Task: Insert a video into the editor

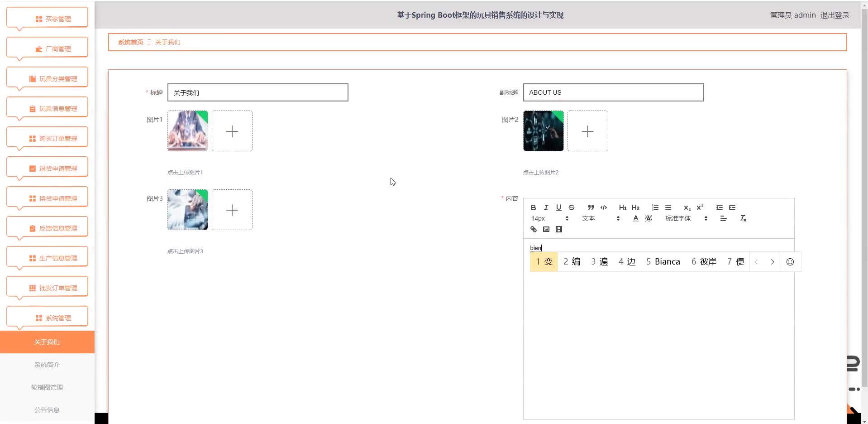Action: 558,229
